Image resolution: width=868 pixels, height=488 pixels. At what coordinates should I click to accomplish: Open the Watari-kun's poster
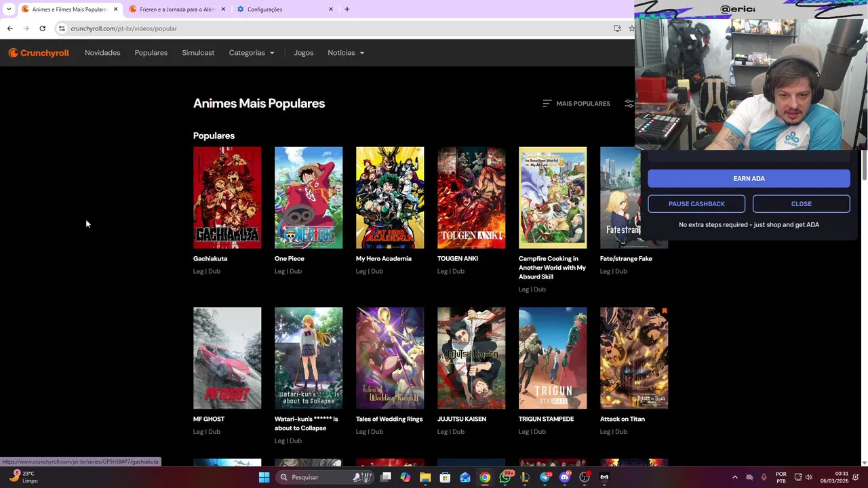click(309, 358)
